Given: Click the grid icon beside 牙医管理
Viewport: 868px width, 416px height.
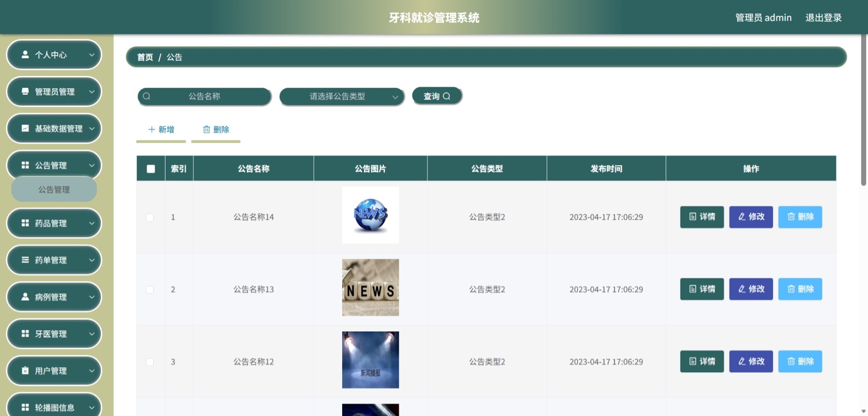Looking at the screenshot, I should [x=25, y=334].
